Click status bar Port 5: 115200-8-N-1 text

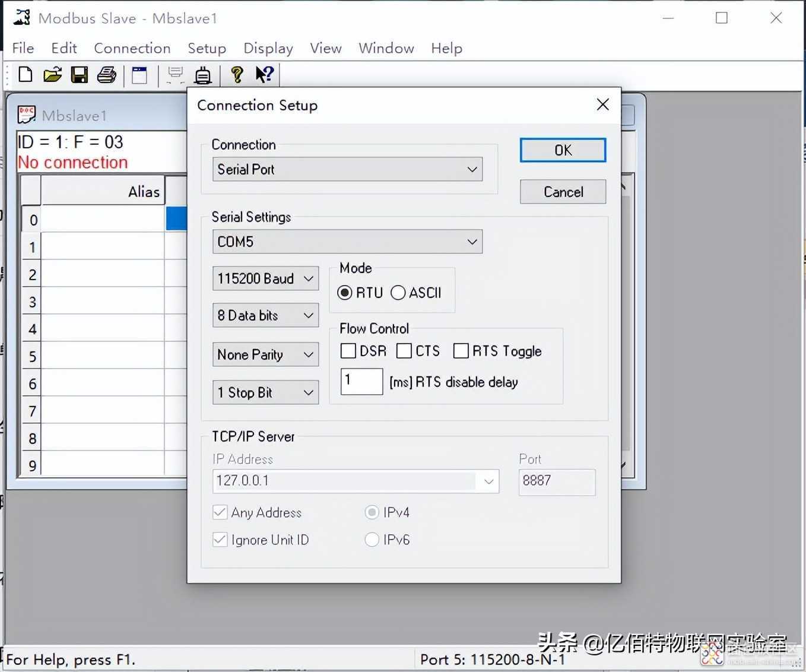coord(493,660)
